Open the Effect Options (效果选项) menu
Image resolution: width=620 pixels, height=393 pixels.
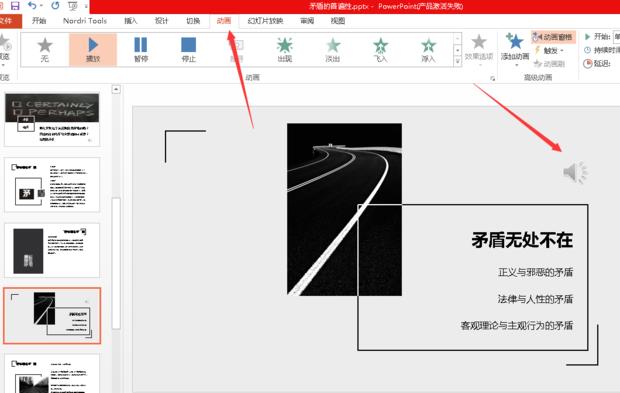click(x=479, y=49)
